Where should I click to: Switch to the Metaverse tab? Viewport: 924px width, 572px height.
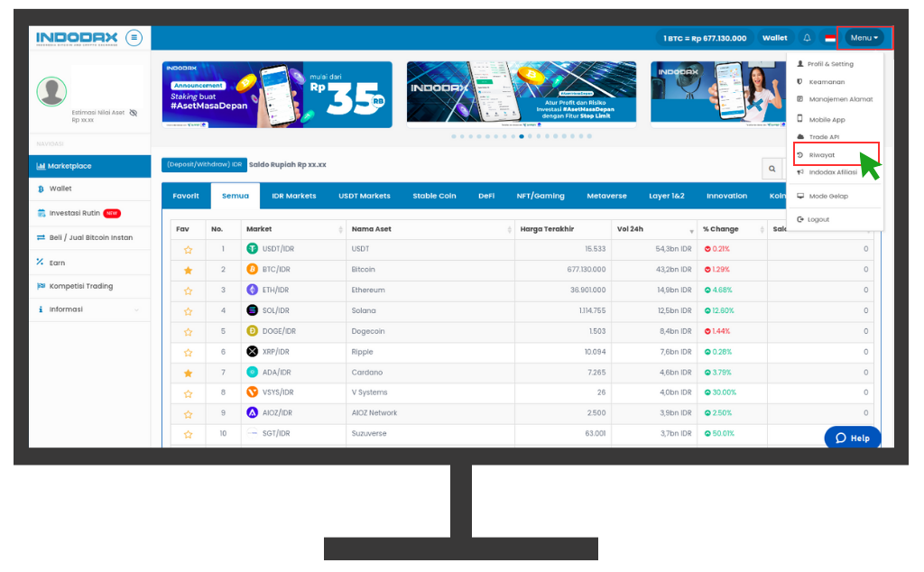coord(607,196)
